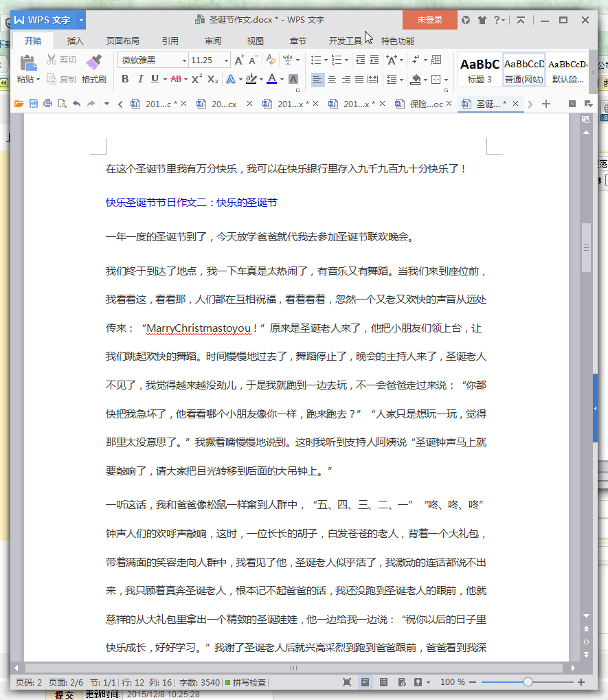Apply the 普通(网站) style
608x700 pixels.
pyautogui.click(x=524, y=71)
